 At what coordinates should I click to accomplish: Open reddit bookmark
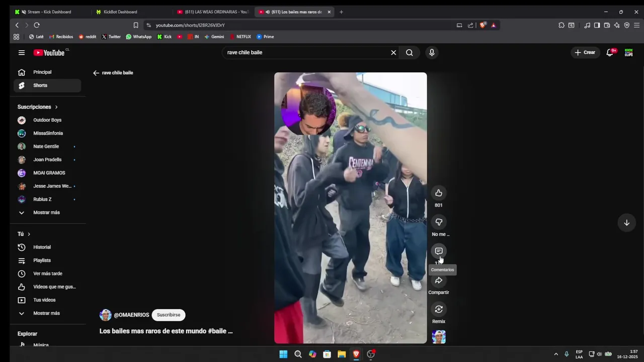point(87,37)
